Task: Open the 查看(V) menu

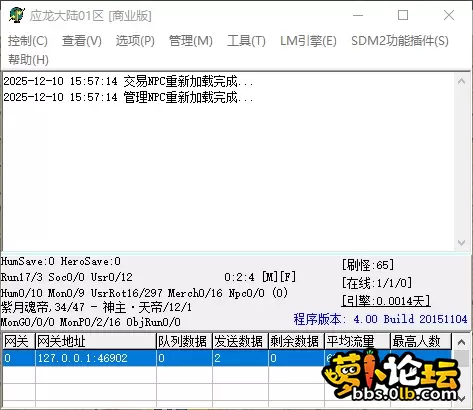Action: point(82,41)
